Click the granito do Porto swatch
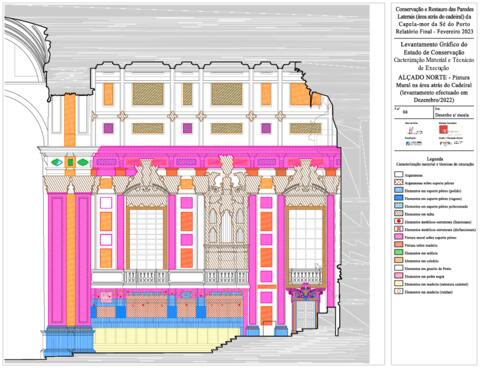 [x=399, y=268]
